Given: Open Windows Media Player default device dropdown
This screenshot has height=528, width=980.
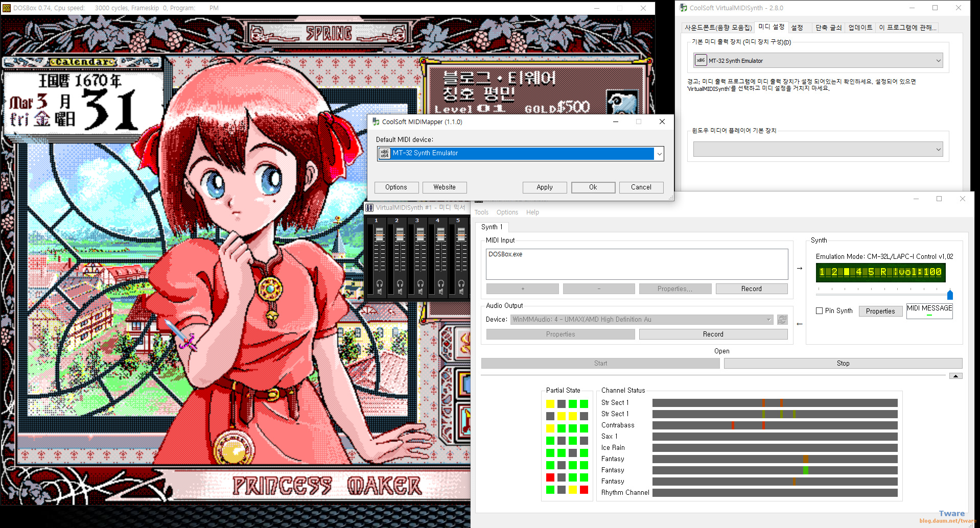Looking at the screenshot, I should click(x=818, y=149).
